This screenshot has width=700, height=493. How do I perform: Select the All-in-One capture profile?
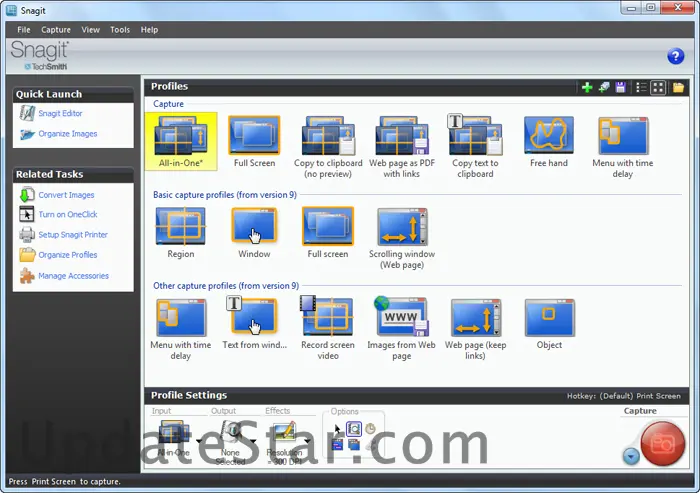181,141
